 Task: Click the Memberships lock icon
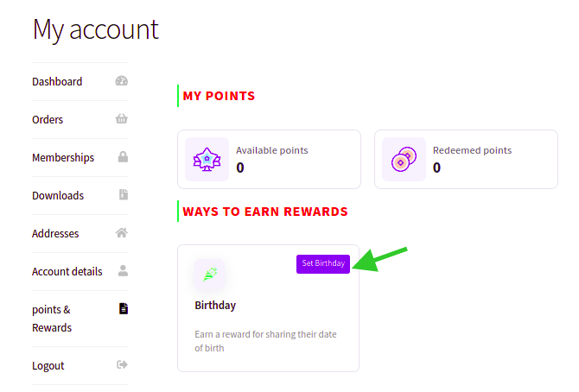click(x=123, y=157)
